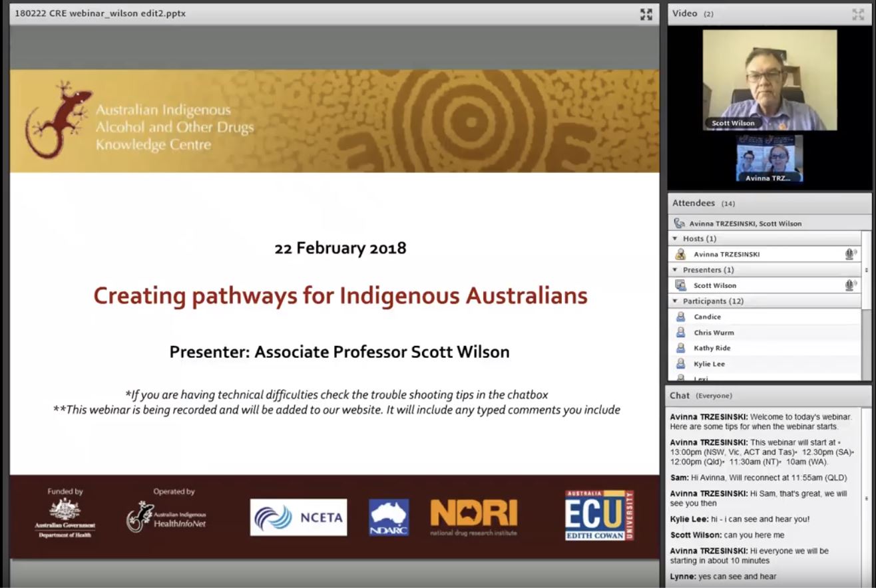Click the Attendees pod title

[x=693, y=204]
